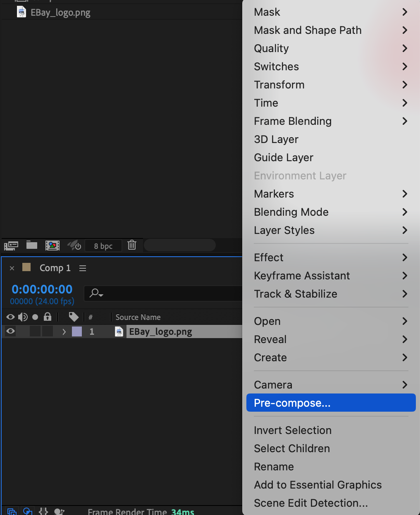Screen dimensions: 420x515
Task: Expand the EBay_logo.png layer properties
Action: coord(64,331)
